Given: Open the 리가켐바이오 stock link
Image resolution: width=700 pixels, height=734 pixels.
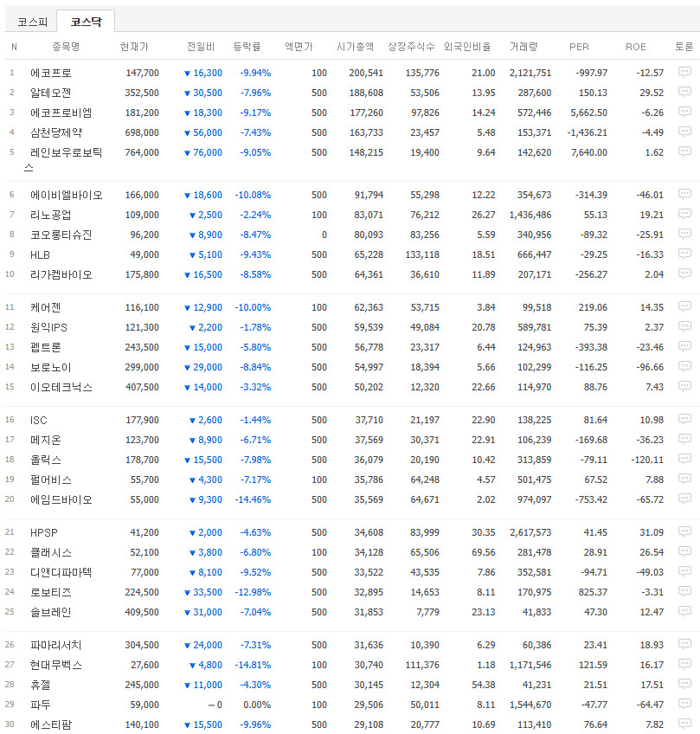Looking at the screenshot, I should 61,274.
